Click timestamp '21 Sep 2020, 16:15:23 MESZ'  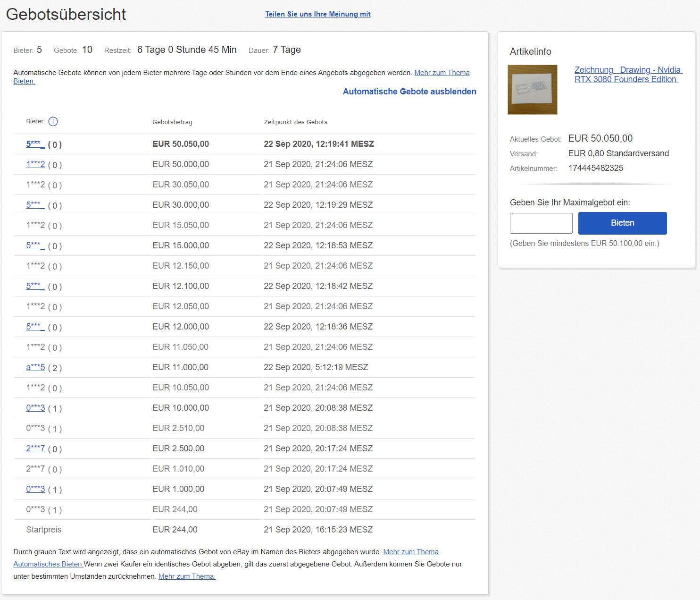click(x=318, y=530)
